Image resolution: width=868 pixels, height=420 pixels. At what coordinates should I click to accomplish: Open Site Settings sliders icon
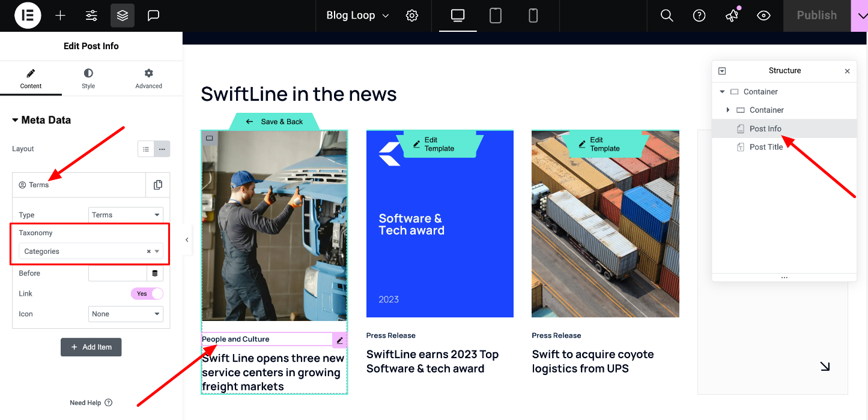point(91,16)
